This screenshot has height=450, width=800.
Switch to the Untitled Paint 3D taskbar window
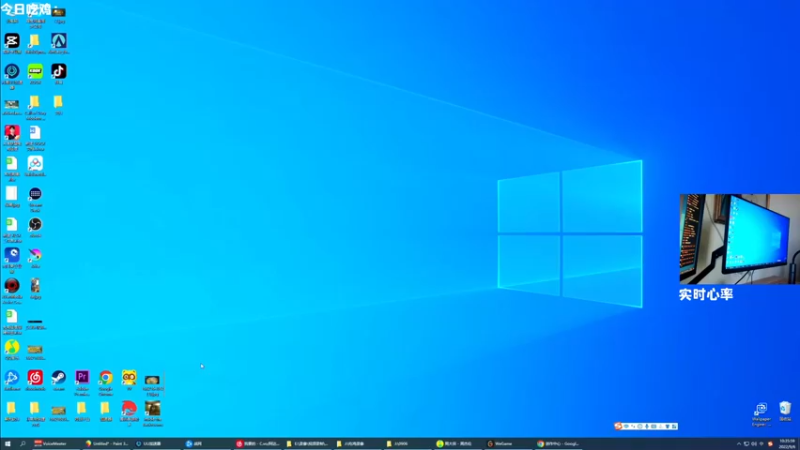click(107, 444)
